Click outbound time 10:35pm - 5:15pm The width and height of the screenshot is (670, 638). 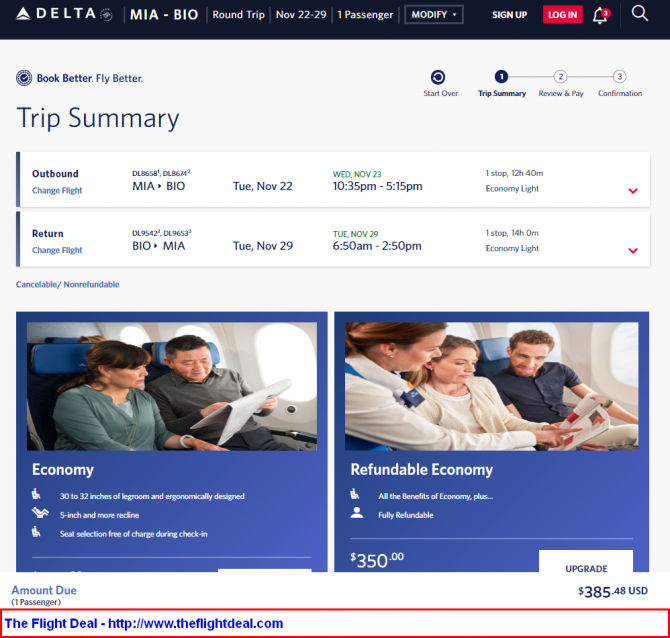pos(377,186)
